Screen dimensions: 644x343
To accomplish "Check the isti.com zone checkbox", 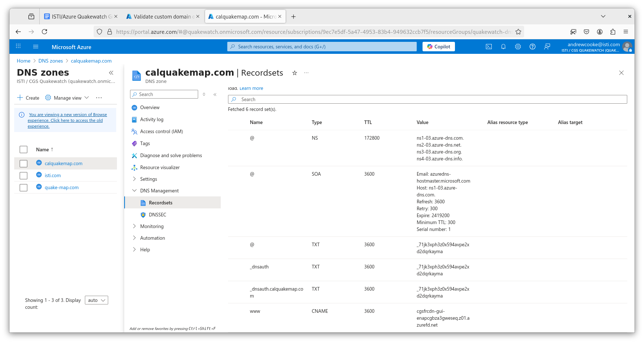I will [23, 176].
